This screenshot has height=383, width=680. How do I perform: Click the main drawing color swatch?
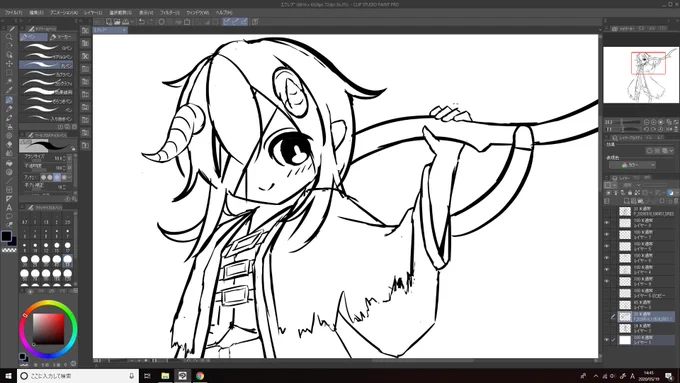click(x=6, y=236)
